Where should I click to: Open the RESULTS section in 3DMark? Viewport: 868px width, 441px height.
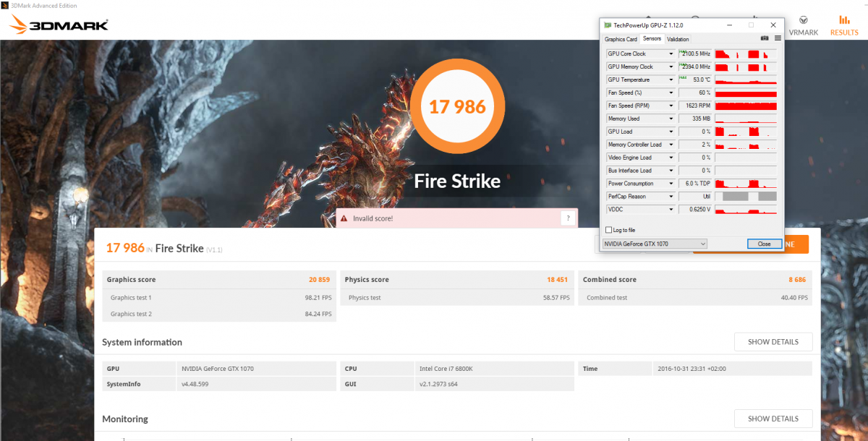coord(844,25)
